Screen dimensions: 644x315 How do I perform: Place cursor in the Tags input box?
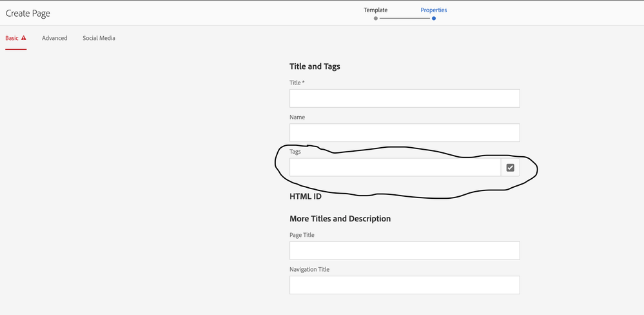[395, 168]
